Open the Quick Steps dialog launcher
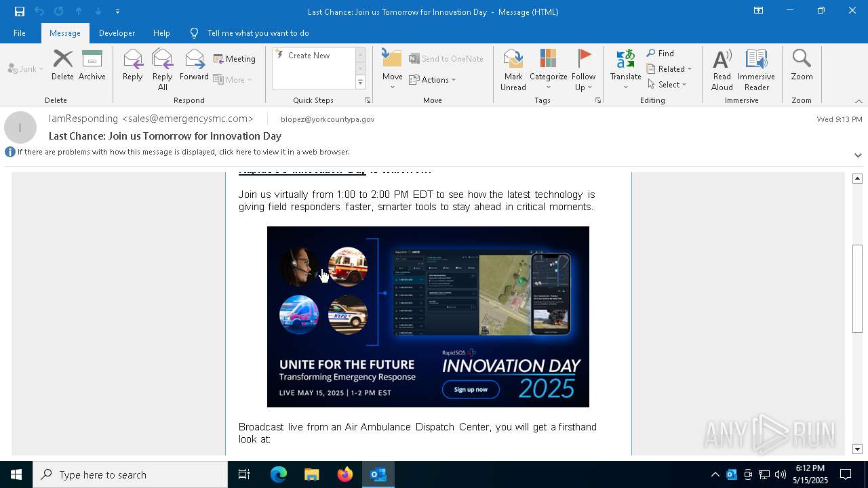 pos(368,100)
